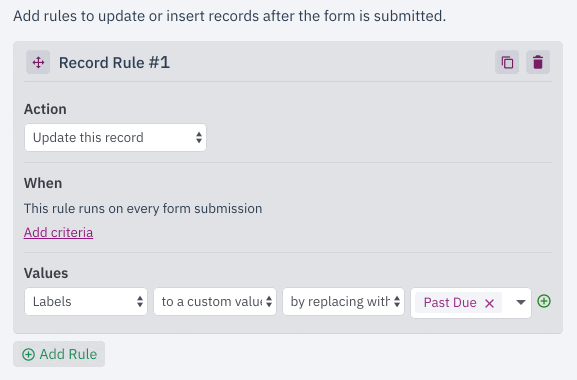Click the Add criteria link
577x380 pixels.
pyautogui.click(x=59, y=232)
